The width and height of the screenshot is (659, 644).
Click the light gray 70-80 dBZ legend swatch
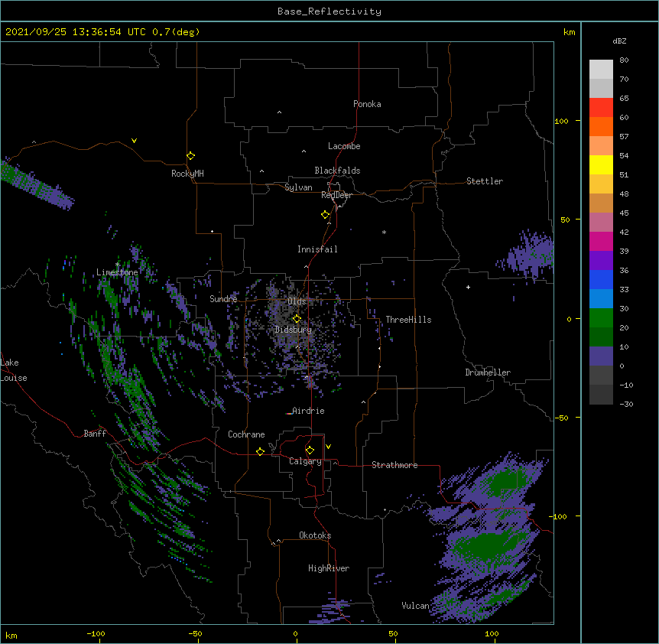pos(601,70)
